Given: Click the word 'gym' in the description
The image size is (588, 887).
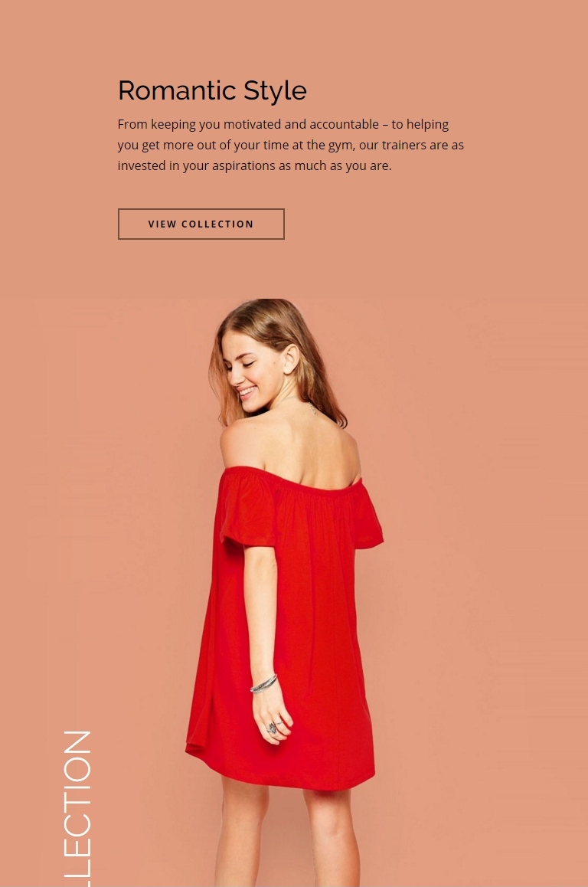Looking at the screenshot, I should (x=341, y=146).
